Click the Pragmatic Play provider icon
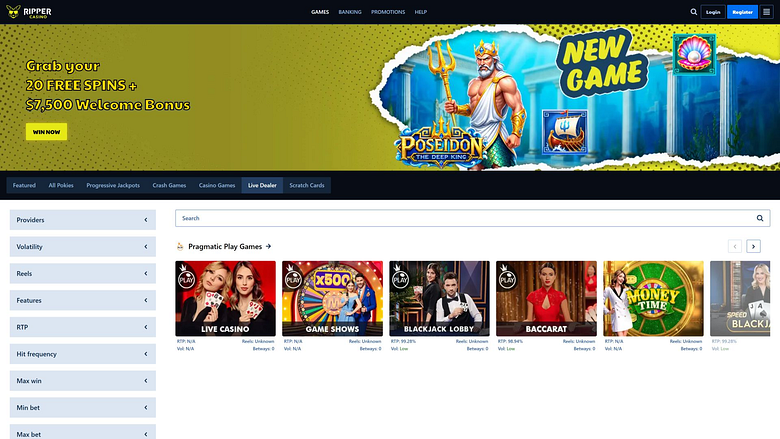780x439 pixels. click(x=180, y=246)
